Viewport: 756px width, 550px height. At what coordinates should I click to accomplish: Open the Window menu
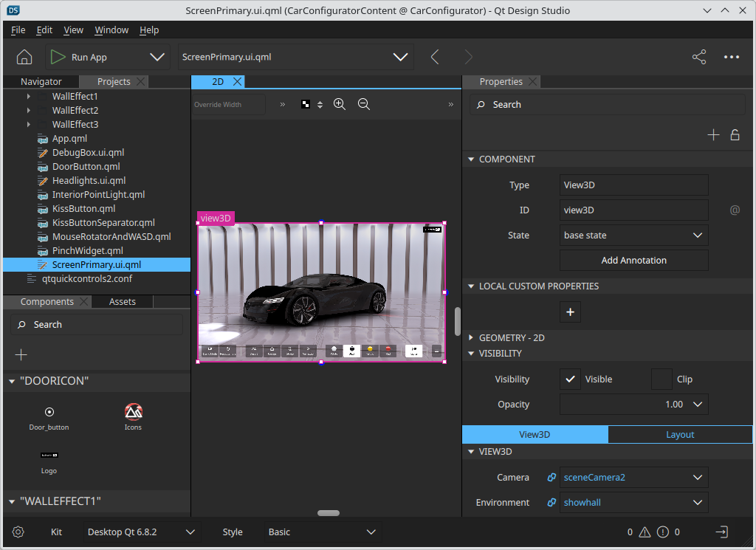[x=111, y=30]
